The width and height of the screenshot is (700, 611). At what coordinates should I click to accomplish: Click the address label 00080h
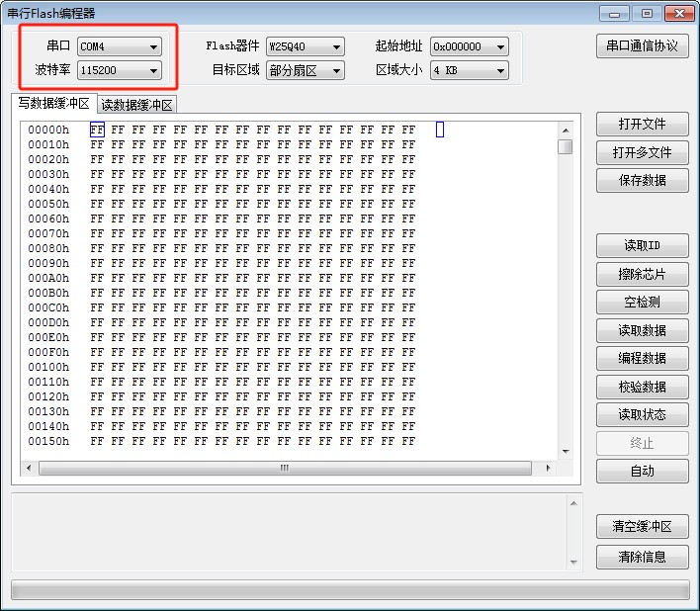pyautogui.click(x=48, y=248)
